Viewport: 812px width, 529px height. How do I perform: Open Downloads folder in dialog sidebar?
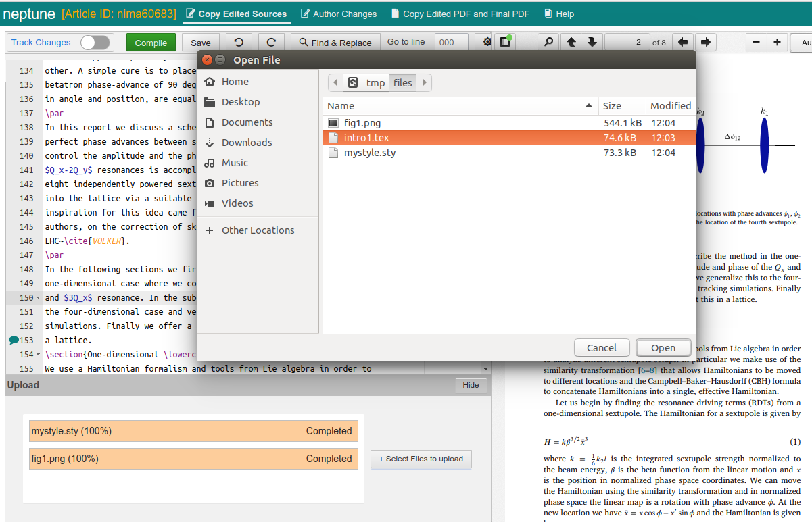(247, 143)
